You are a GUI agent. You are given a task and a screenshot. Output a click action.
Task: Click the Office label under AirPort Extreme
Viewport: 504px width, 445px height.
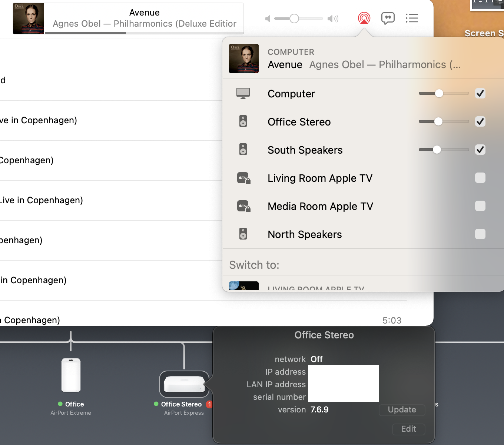(74, 404)
